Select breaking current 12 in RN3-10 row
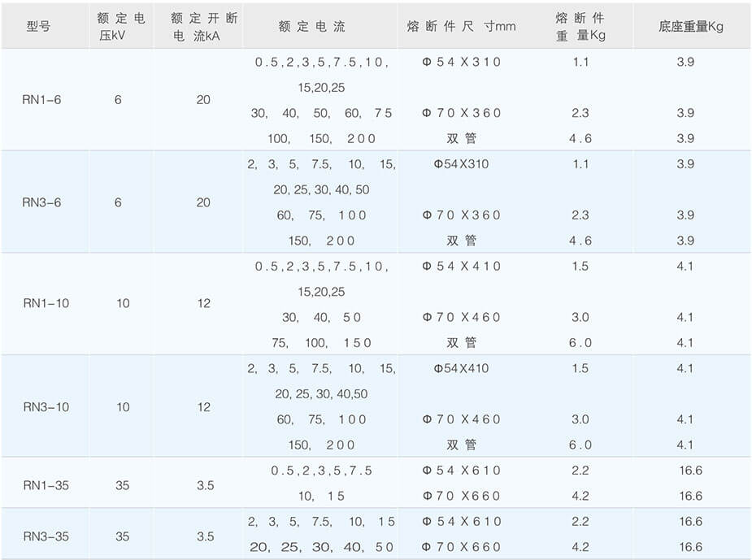Image resolution: width=752 pixels, height=560 pixels. click(204, 407)
